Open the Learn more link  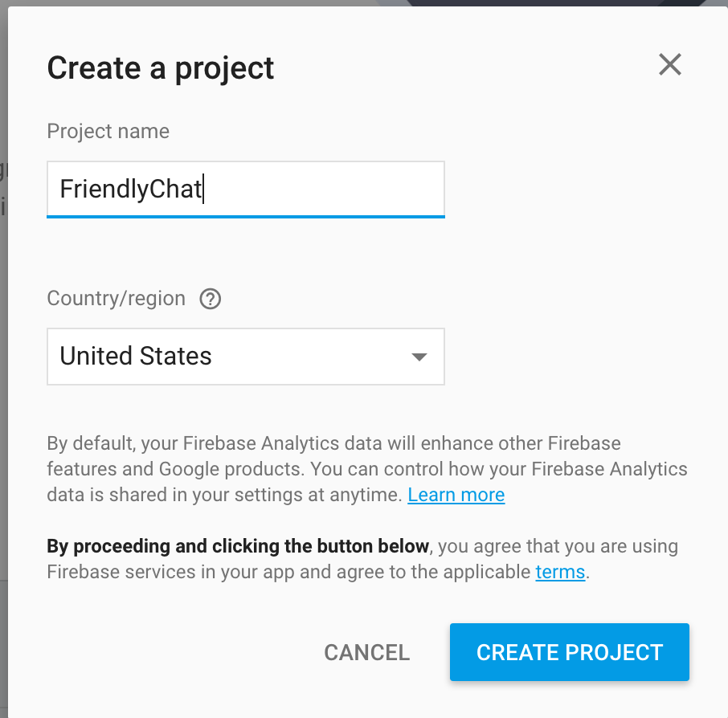click(456, 495)
